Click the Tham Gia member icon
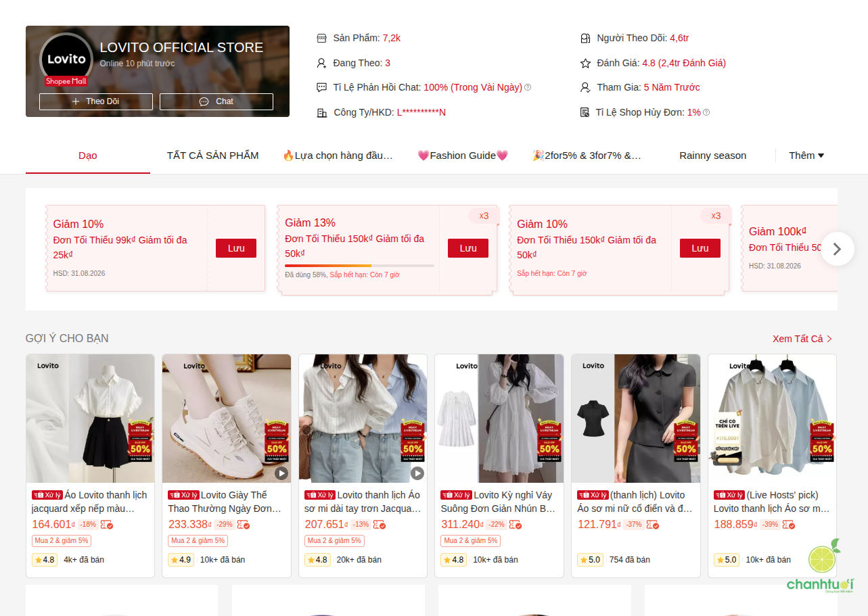Screen dimensions: 868x616 coord(585,87)
